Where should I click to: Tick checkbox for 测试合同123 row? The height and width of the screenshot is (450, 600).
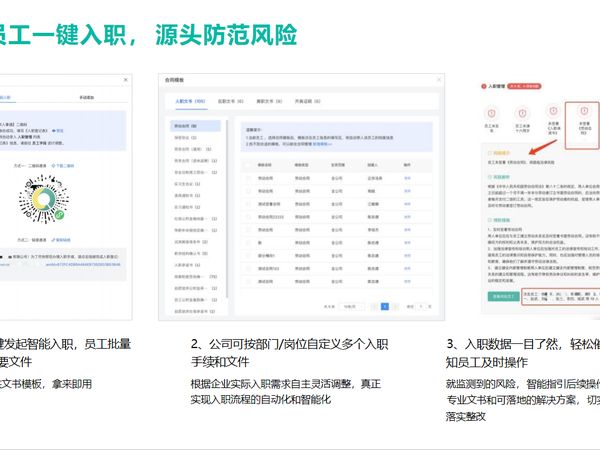[248, 269]
